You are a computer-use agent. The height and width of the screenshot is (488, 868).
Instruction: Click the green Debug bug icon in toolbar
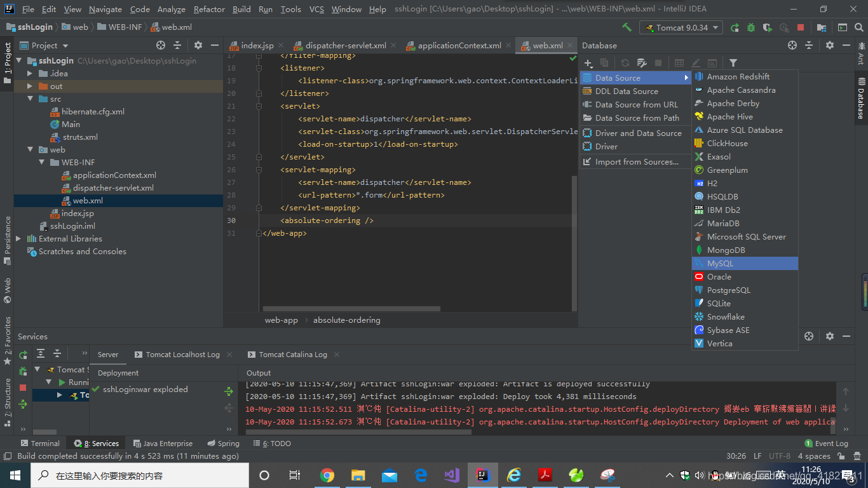(x=751, y=27)
